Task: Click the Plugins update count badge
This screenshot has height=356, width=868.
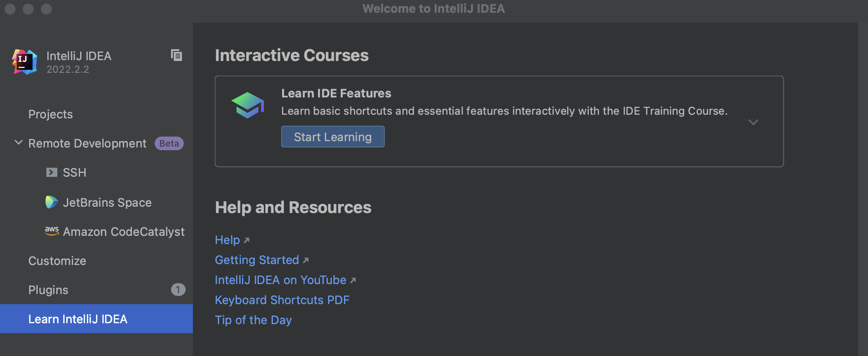Action: (x=178, y=290)
